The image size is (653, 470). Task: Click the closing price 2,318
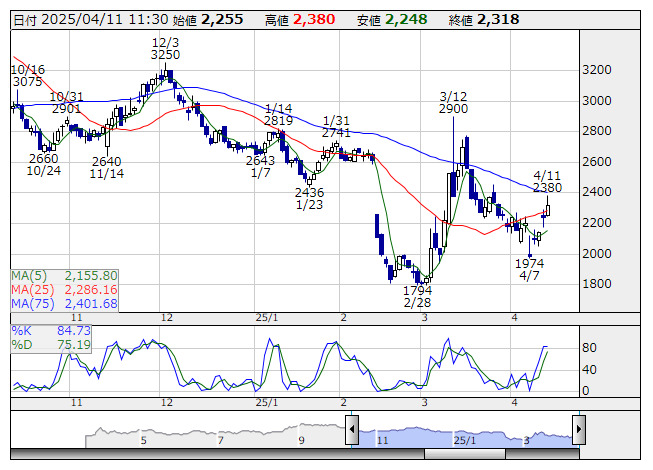pyautogui.click(x=498, y=20)
